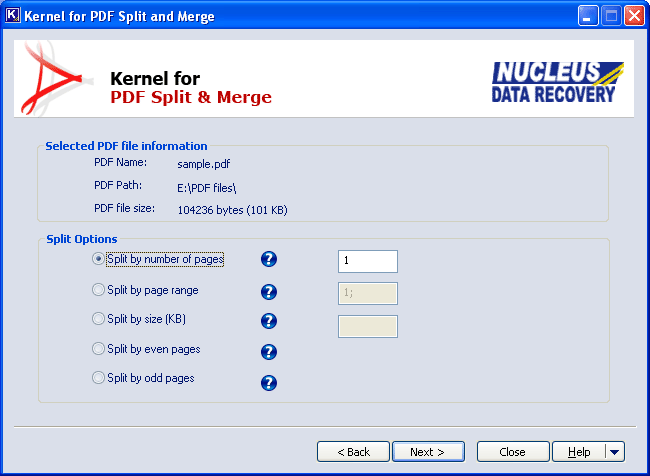Expand the Help button dropdown arrow

(x=615, y=452)
